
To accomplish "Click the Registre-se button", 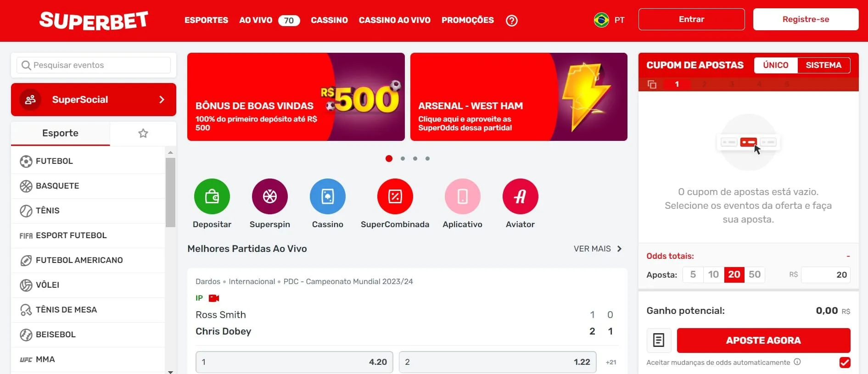I will point(806,19).
